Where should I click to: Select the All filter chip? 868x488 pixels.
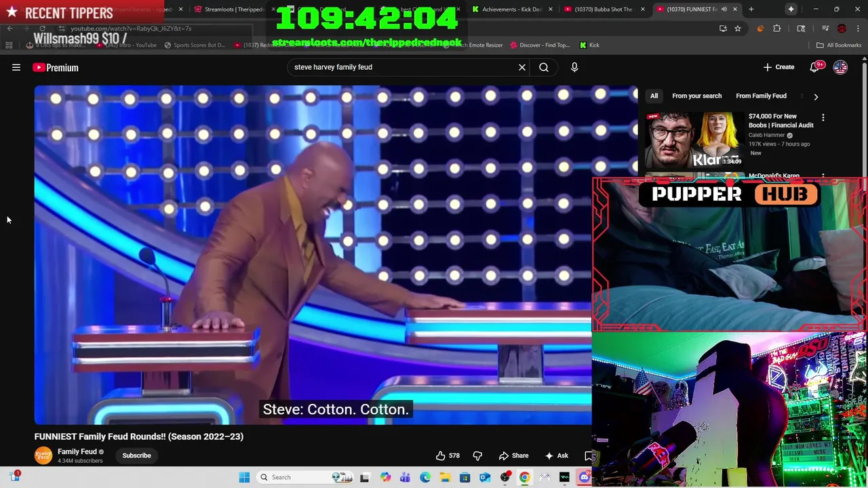[x=654, y=96]
